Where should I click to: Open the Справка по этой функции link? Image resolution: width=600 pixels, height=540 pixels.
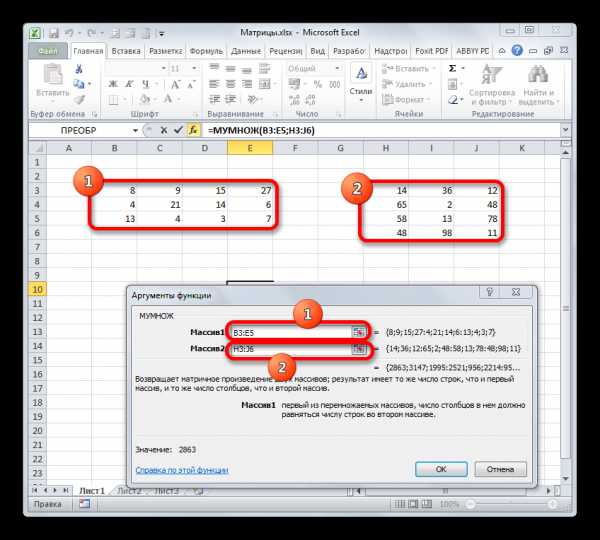pyautogui.click(x=181, y=469)
